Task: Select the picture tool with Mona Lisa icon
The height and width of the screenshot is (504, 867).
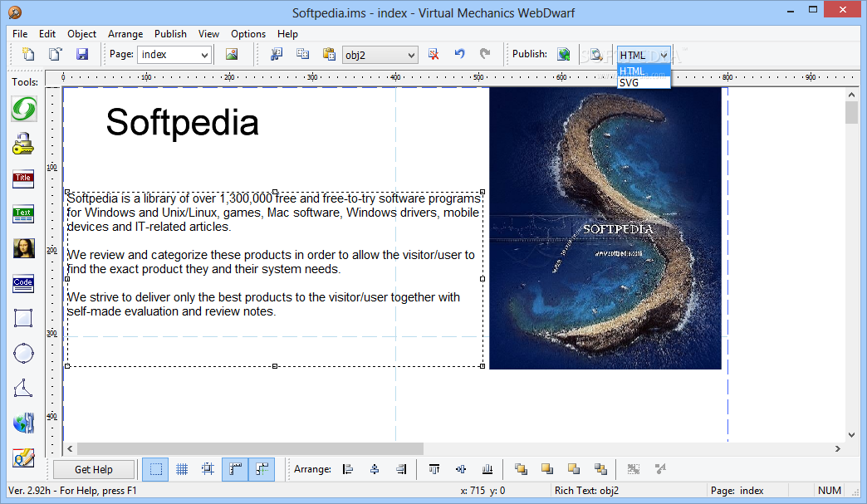Action: point(24,249)
